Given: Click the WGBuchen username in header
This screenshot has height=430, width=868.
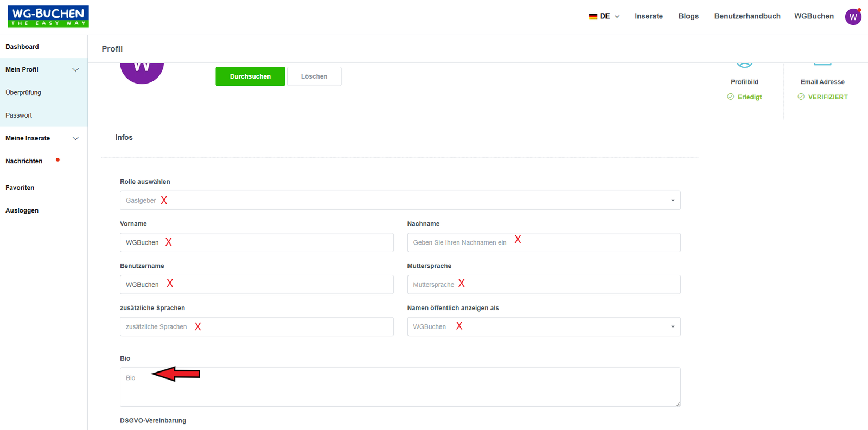Looking at the screenshot, I should (814, 16).
